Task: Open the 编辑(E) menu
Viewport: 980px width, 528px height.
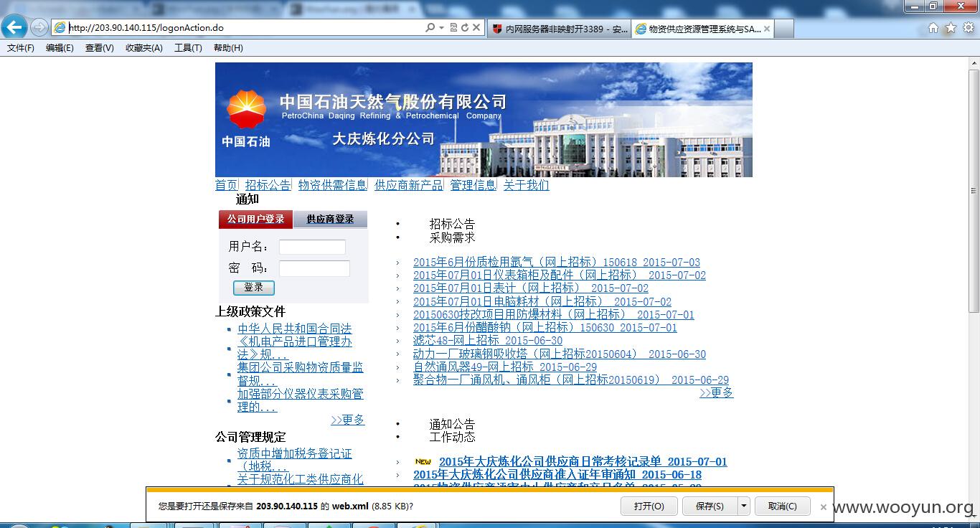Action: pyautogui.click(x=60, y=48)
